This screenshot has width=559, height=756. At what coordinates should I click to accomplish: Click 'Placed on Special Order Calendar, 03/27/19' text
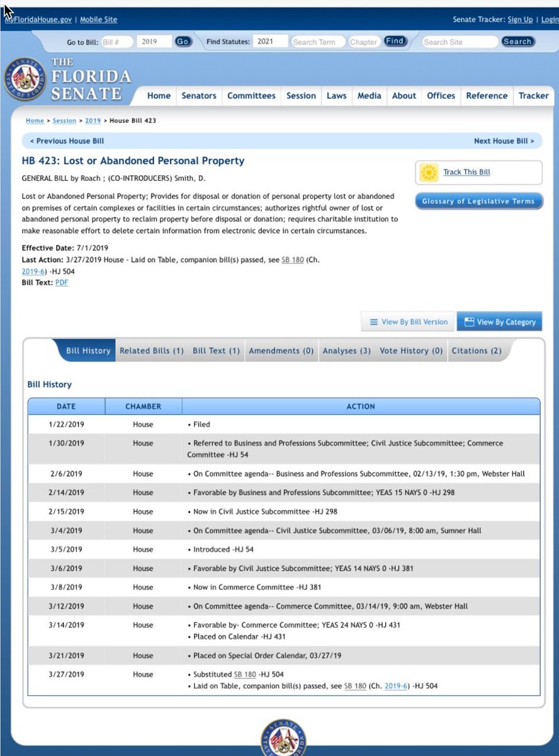point(267,655)
